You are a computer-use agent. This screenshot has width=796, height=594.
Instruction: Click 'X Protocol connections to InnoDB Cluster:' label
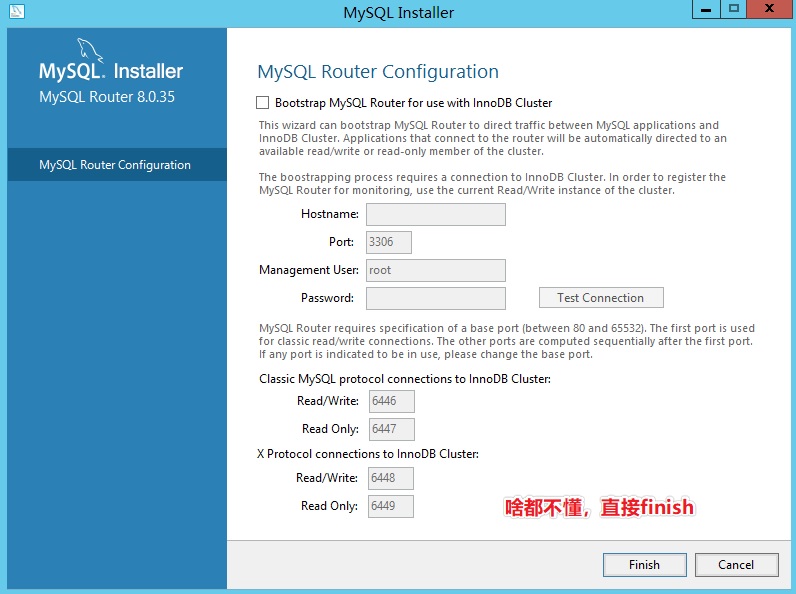368,454
